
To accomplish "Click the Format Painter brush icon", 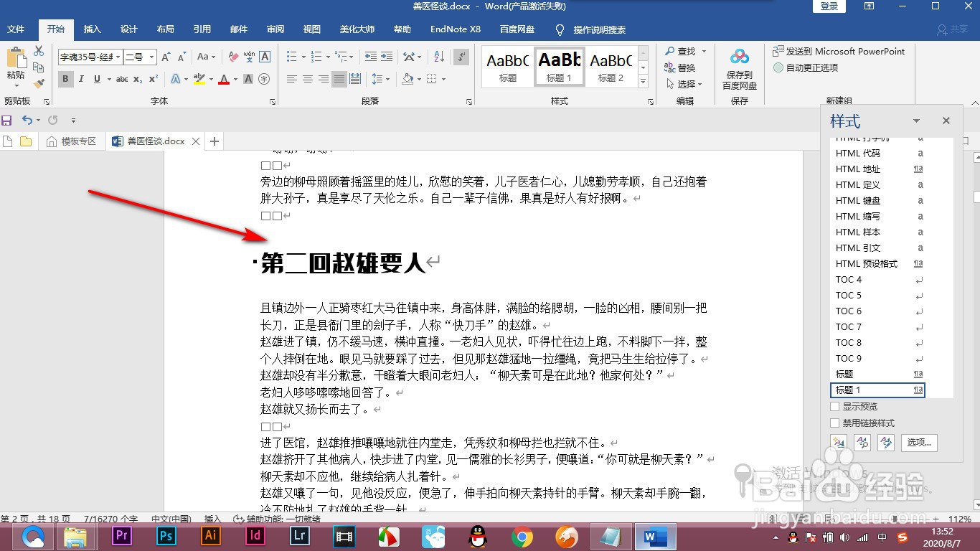I will (x=39, y=83).
